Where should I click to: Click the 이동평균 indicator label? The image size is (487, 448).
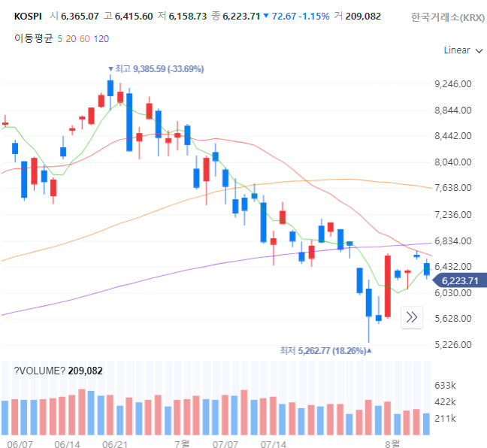(34, 38)
